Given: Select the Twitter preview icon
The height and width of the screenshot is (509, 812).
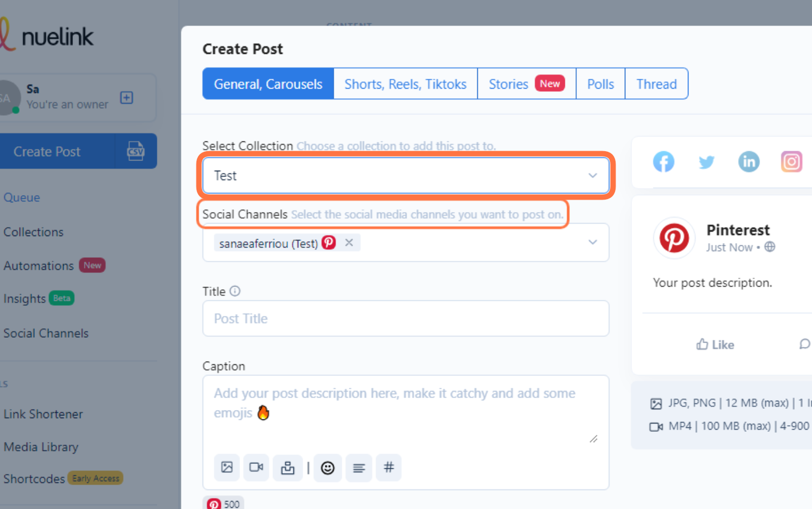Looking at the screenshot, I should (x=706, y=162).
